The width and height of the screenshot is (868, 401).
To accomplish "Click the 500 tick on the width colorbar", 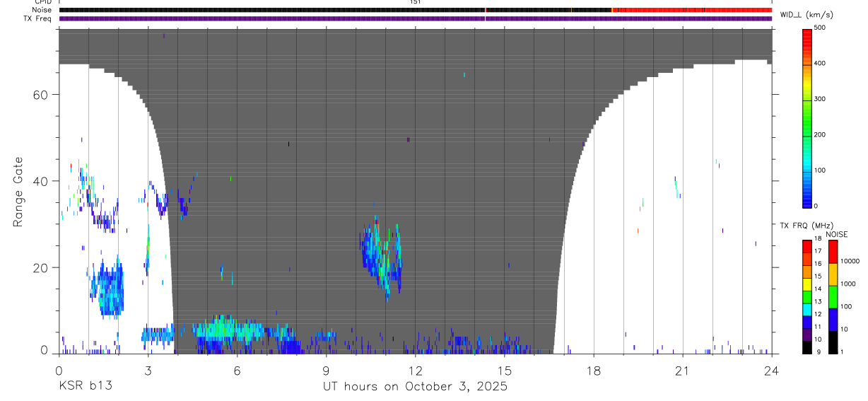I will [821, 28].
